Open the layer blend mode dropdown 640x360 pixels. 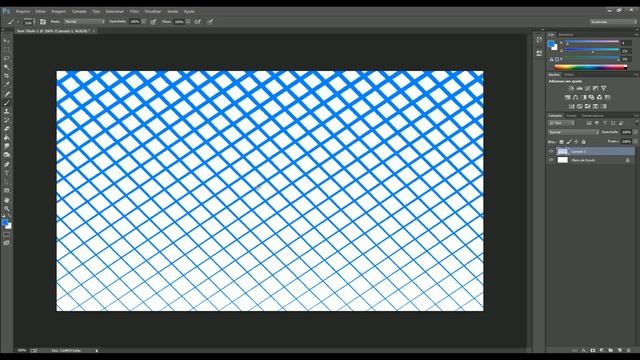(x=573, y=132)
